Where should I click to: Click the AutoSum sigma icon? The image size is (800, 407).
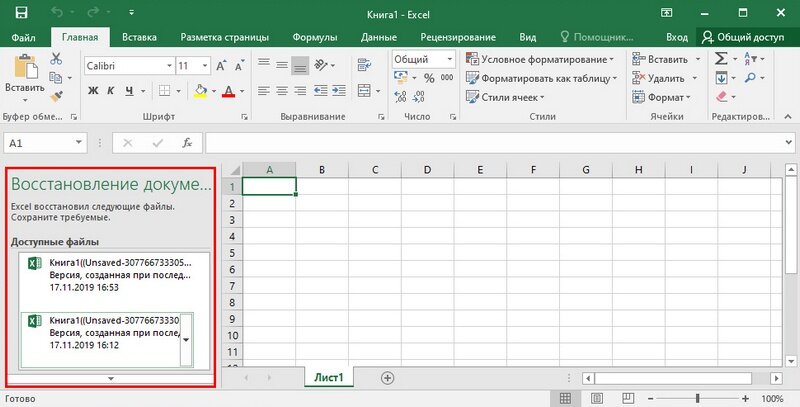pos(721,59)
